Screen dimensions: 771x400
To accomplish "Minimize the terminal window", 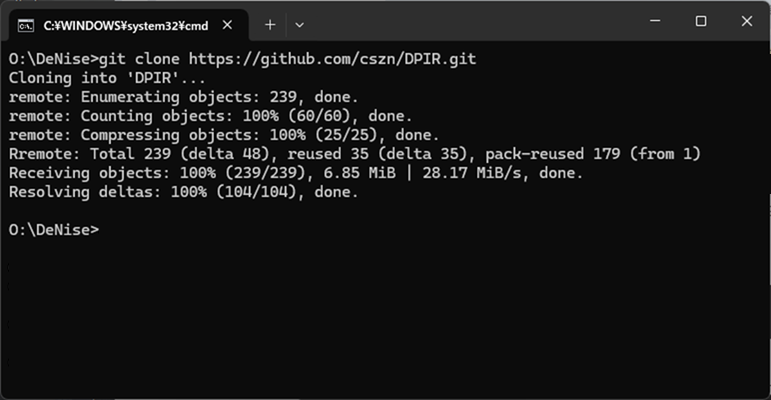I will (655, 21).
